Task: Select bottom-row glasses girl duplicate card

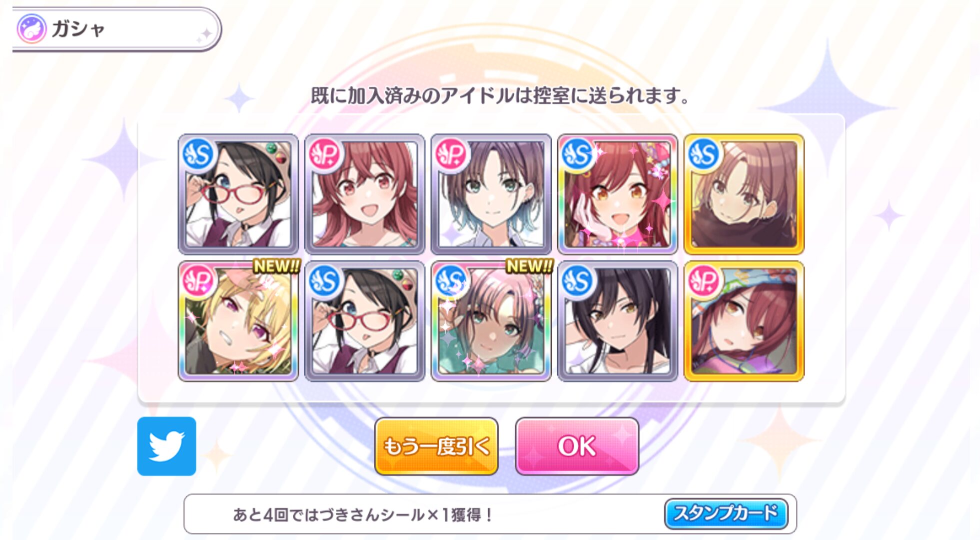Action: click(365, 321)
